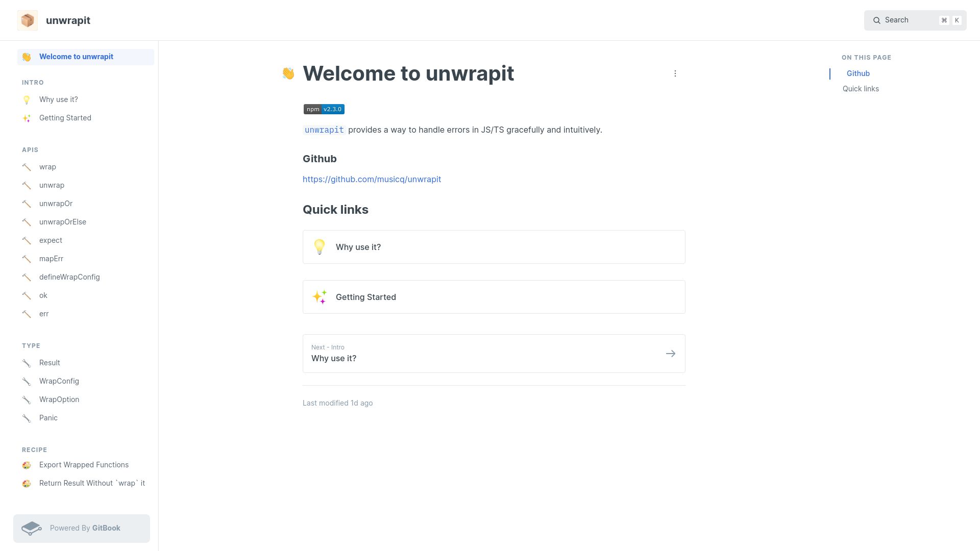Open the expect API page
Screen dimensions: 980x551
point(86,240)
